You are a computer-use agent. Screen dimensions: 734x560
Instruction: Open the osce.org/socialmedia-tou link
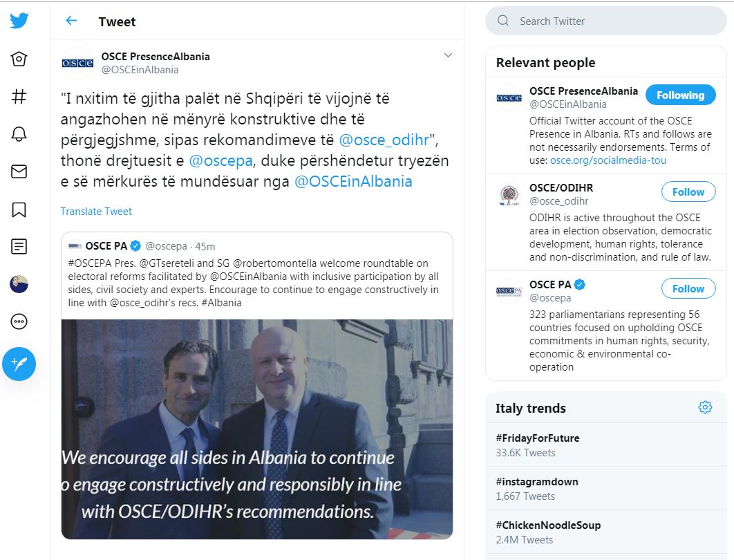click(608, 160)
